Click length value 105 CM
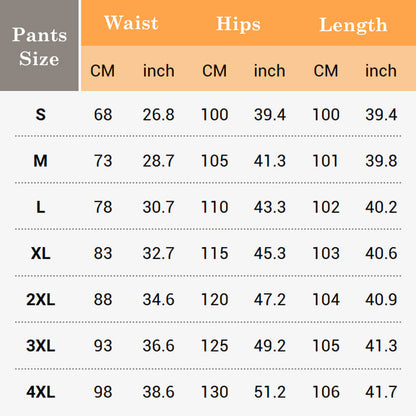The width and height of the screenshot is (416, 416). coord(326,346)
